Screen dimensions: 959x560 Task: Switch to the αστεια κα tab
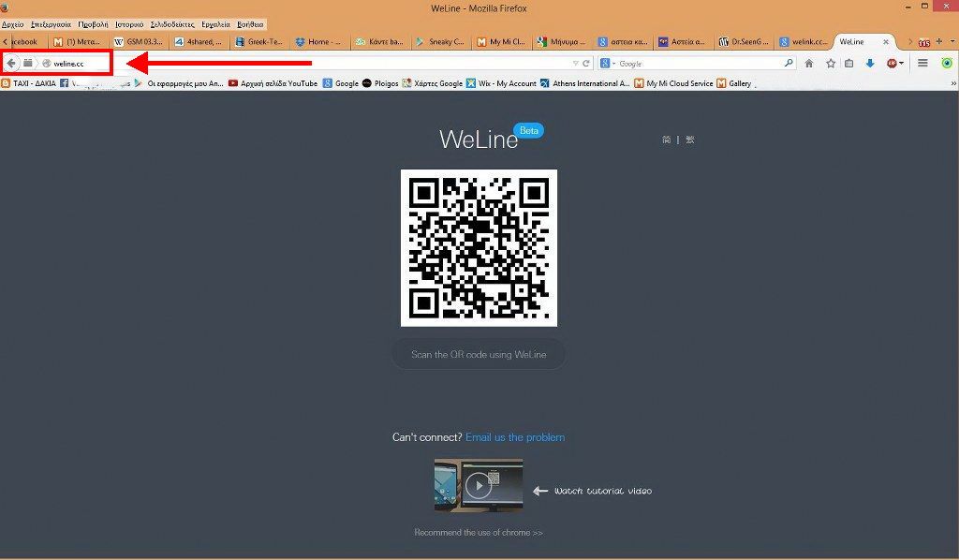point(623,41)
